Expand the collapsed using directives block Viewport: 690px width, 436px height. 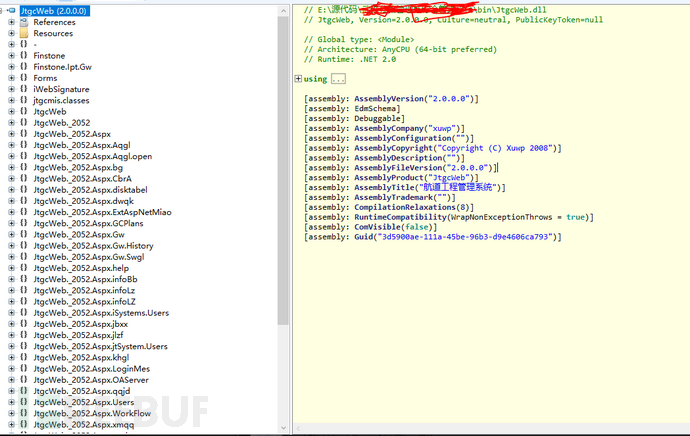point(298,79)
